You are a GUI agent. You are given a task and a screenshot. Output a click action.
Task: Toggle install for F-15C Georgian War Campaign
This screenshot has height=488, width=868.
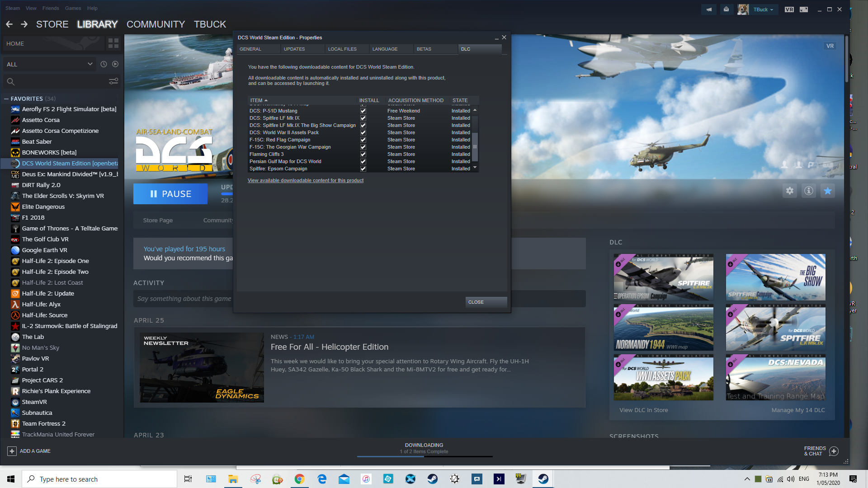pos(363,147)
